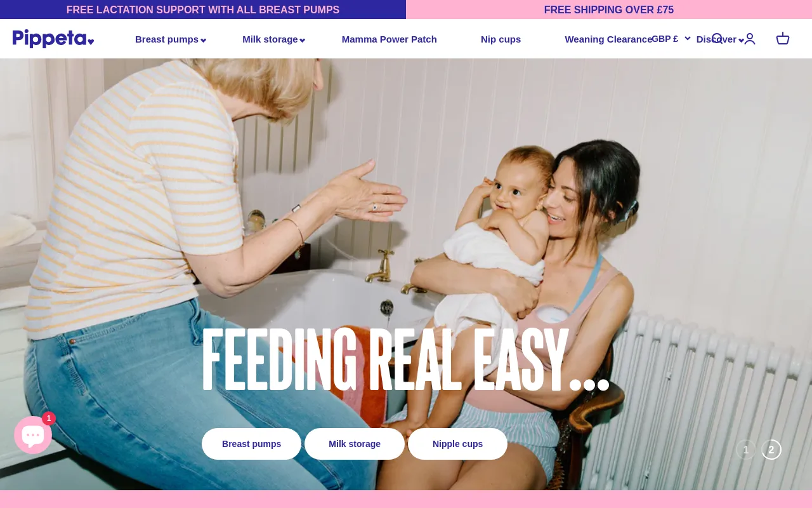Open Mamma Power Patch page
This screenshot has height=508, width=812.
click(x=390, y=39)
